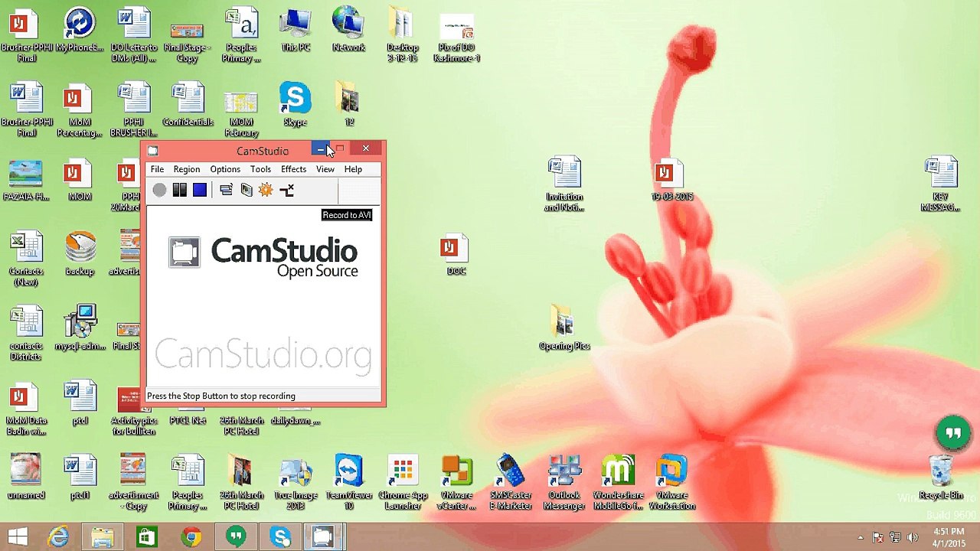The image size is (980, 551).
Task: Click the CamStudio title bar app icon
Action: [x=152, y=151]
